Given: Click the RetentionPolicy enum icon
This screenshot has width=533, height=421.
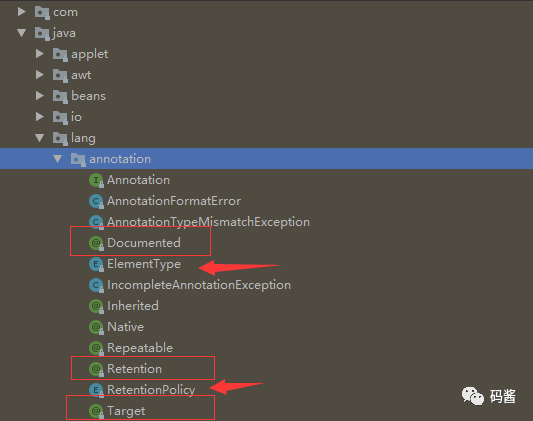Looking at the screenshot, I should 96,390.
